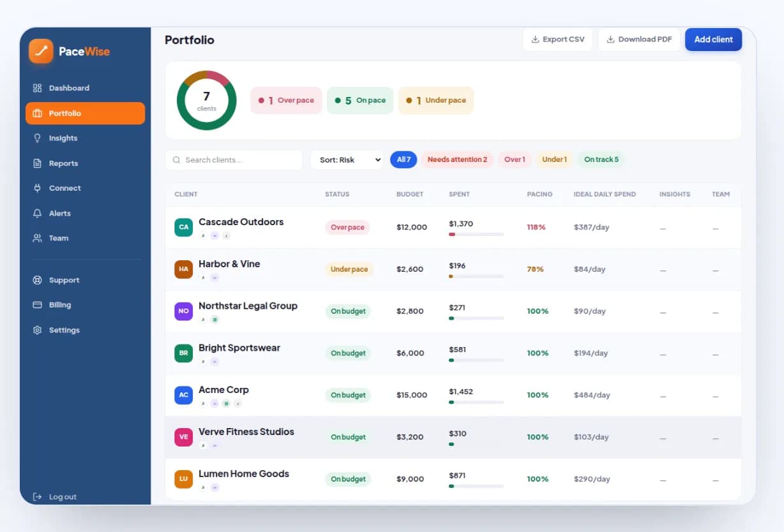Click Acme Corp spend progress bar
784x532 pixels.
[x=476, y=403]
